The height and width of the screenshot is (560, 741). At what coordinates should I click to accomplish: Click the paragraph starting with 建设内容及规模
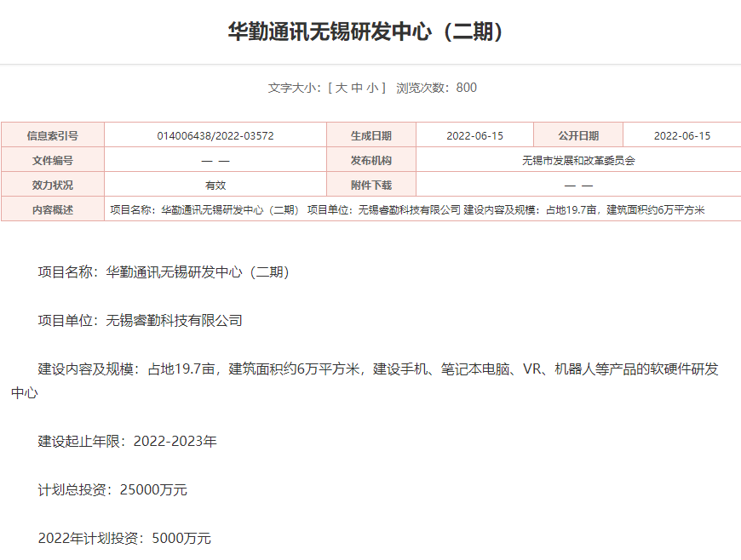365,380
